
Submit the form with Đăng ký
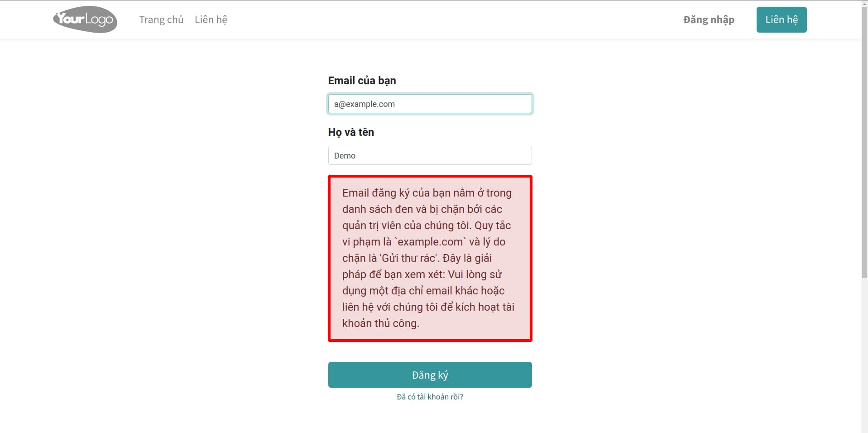click(x=430, y=375)
